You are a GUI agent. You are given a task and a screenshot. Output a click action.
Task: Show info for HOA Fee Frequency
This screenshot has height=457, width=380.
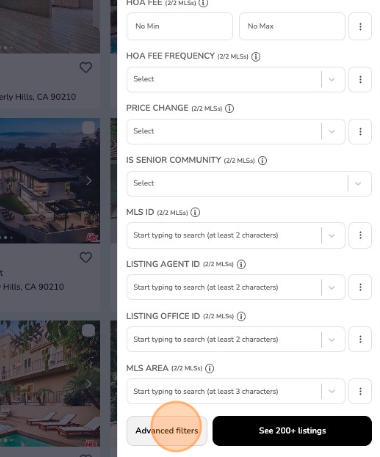[256, 57]
